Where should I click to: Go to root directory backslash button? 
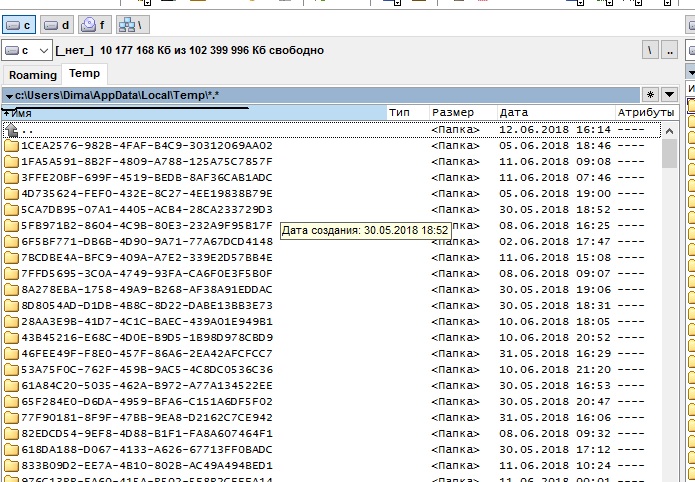click(x=651, y=50)
